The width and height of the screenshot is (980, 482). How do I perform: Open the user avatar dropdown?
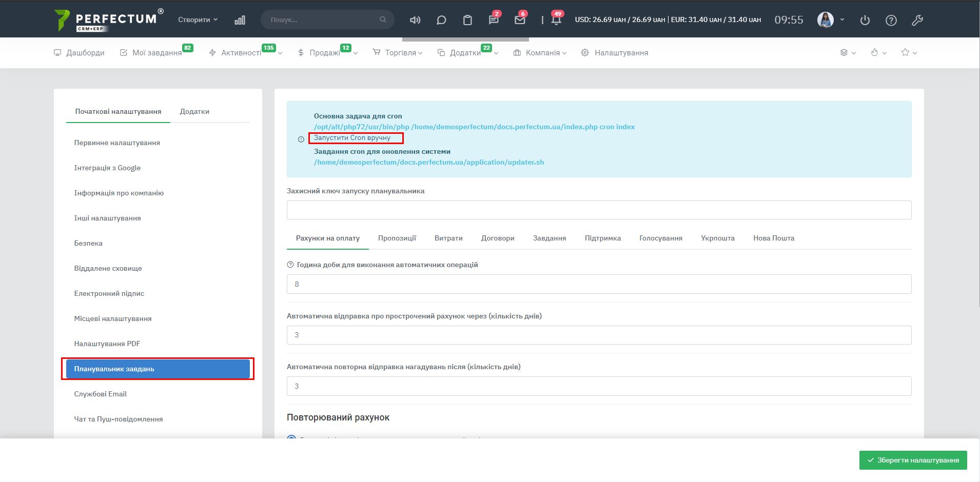(831, 19)
